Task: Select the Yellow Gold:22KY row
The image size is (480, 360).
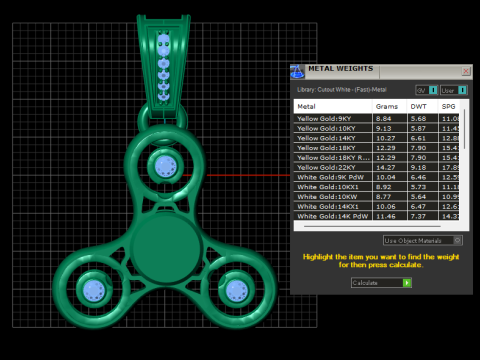Action: [376, 167]
